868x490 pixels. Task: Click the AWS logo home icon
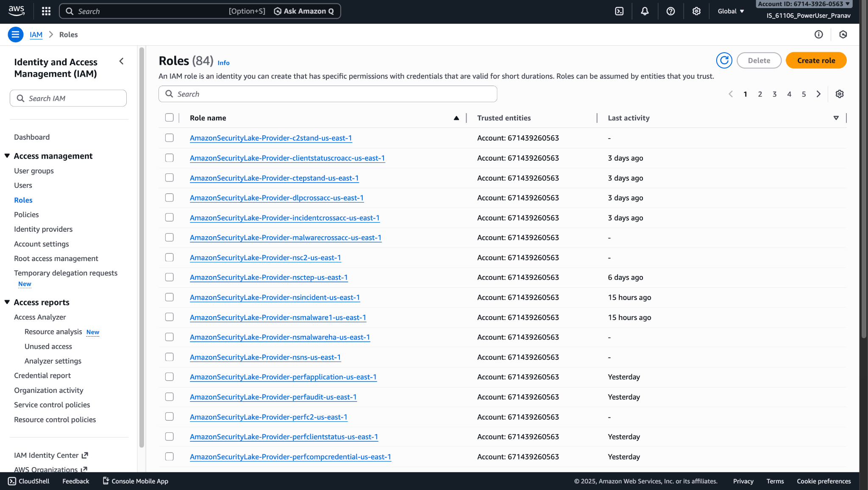[x=17, y=11]
